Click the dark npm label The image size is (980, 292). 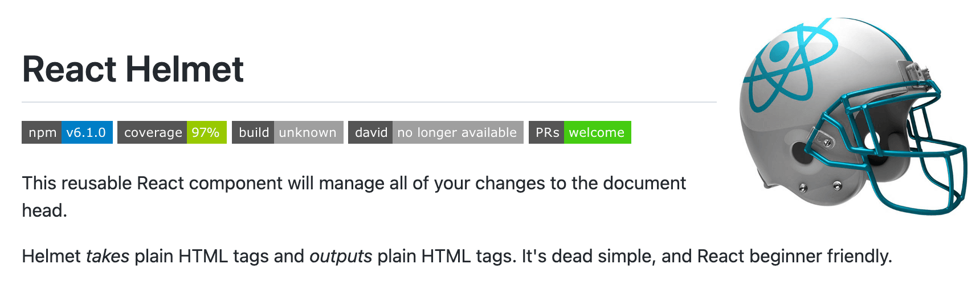(x=42, y=132)
